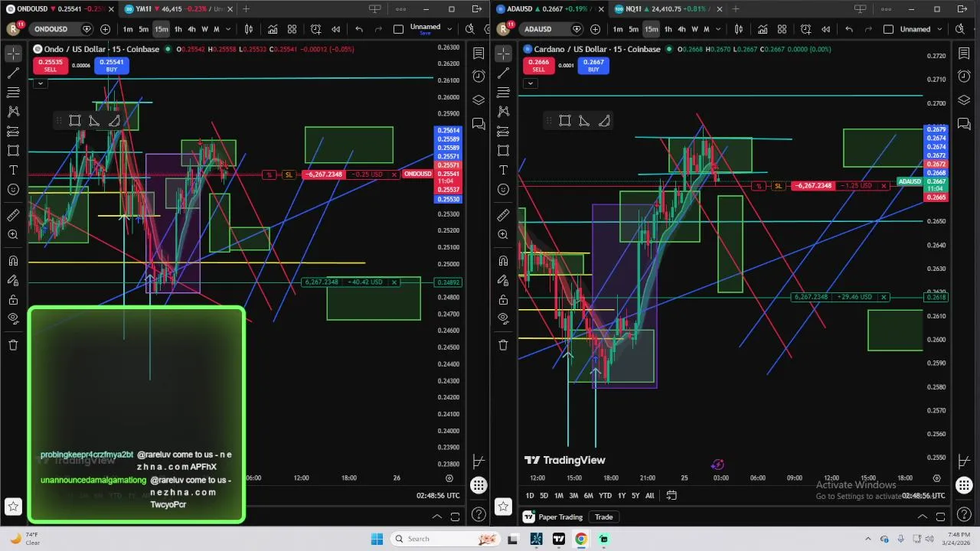Start bar replay in ONDOUSD top toolbar
Image resolution: width=980 pixels, height=551 pixels.
335,29
